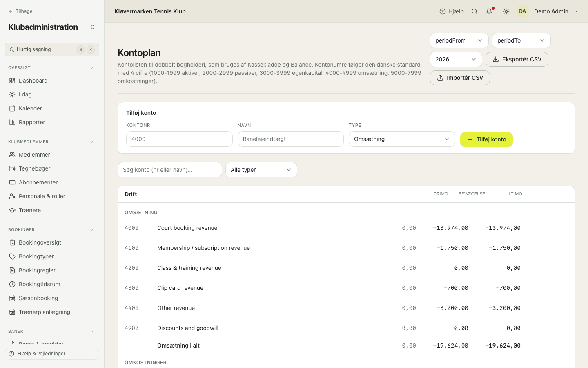Click the Eksportér CSV button
This screenshot has width=588, height=368.
coord(517,59)
